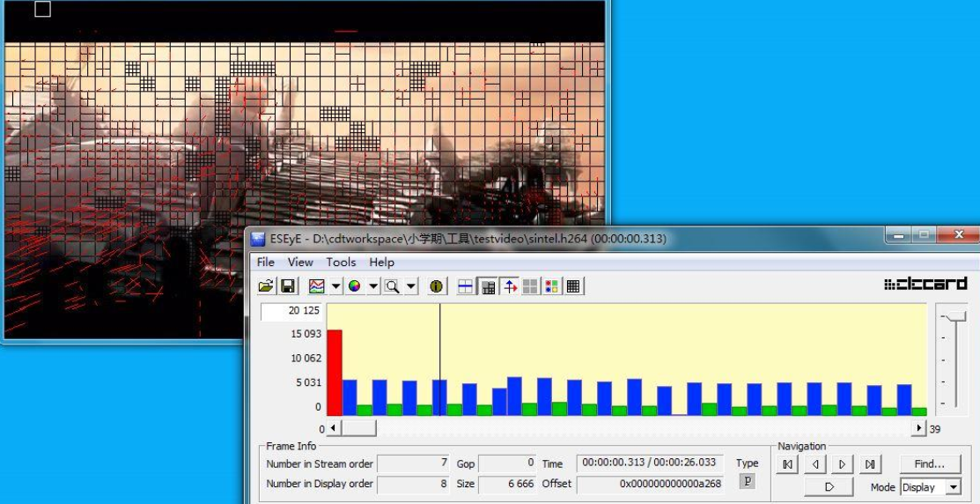Viewport: 980px width, 504px height.
Task: Open the View menu
Action: coord(300,262)
